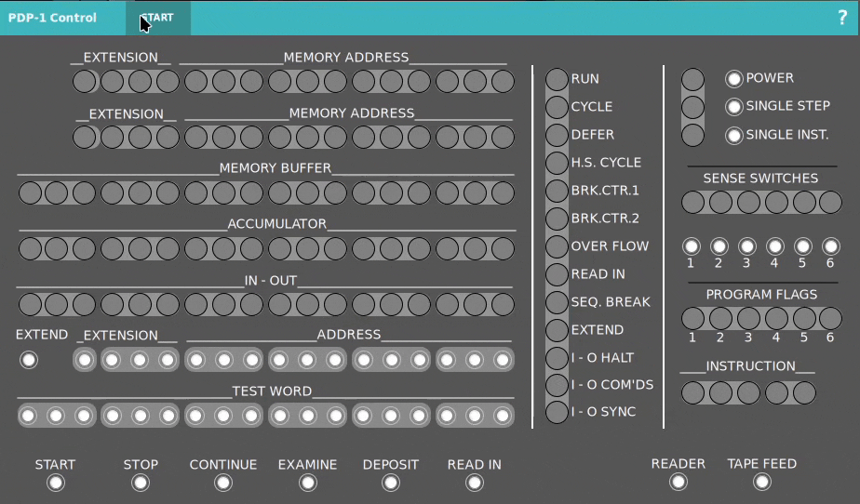
Task: Flip sense switch 2
Action: (719, 246)
